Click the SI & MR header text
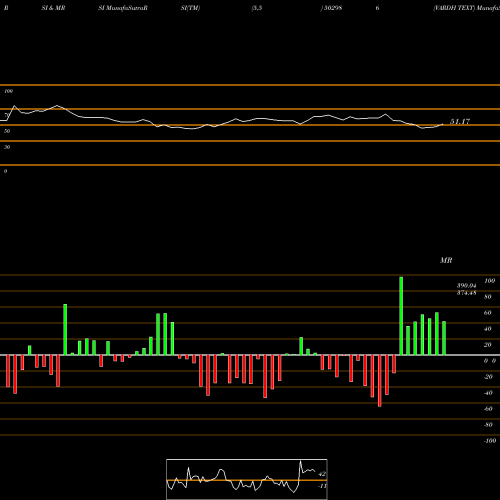Image resolution: width=500 pixels, height=500 pixels. pos(53,8)
